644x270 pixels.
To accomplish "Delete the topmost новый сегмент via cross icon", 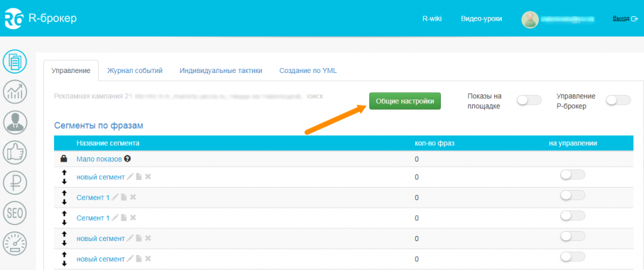I will point(148,177).
